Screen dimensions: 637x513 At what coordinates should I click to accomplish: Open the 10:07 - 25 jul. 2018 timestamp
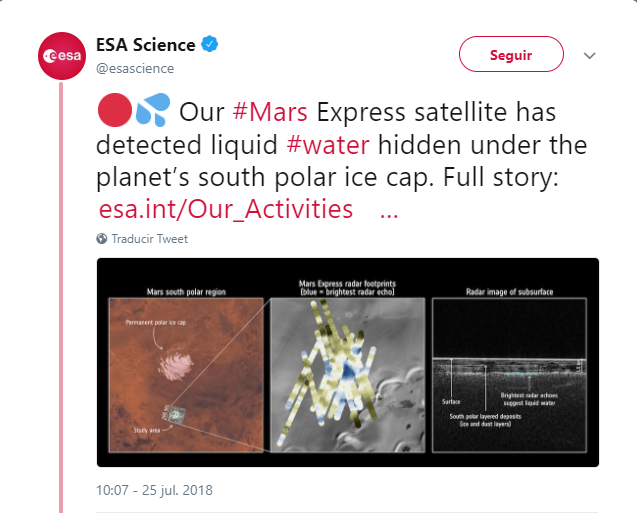click(x=155, y=491)
